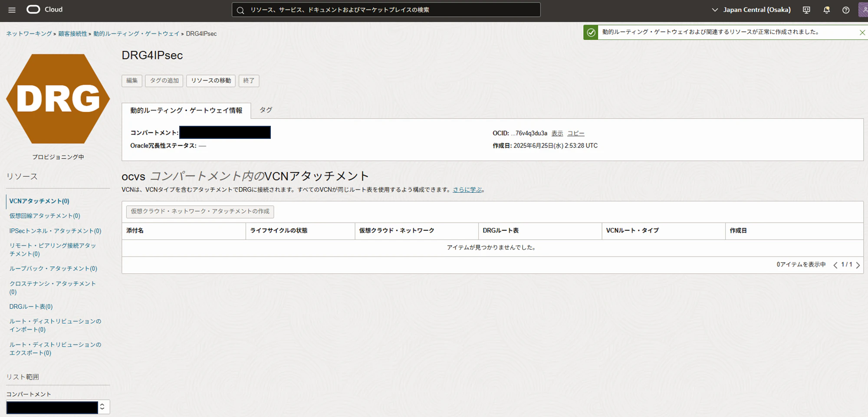The height and width of the screenshot is (417, 868).
Task: Search resources, services and documentation field
Action: 386,10
